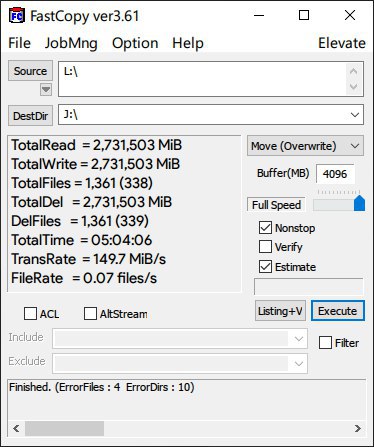Click Source field scroll-down arrow

pos(354,87)
